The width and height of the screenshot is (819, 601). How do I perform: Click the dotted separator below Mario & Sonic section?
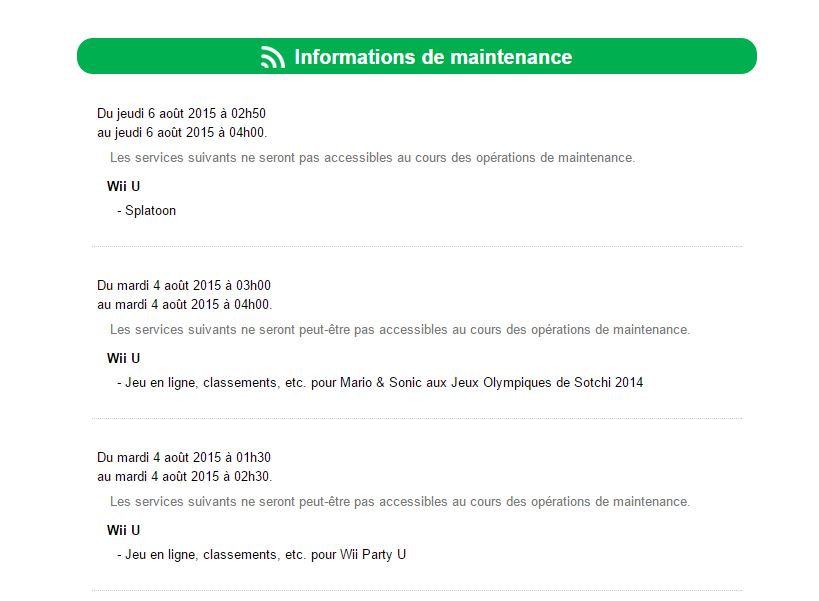point(417,418)
